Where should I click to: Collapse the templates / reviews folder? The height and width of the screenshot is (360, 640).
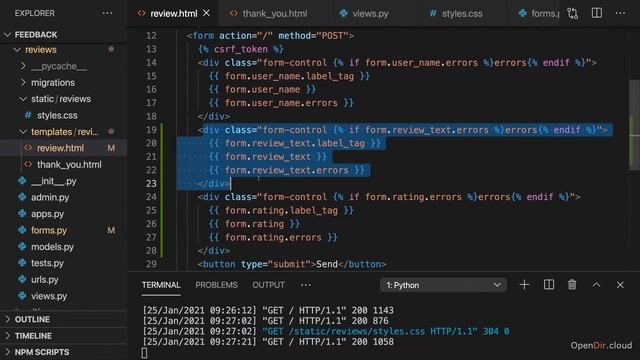tap(23, 131)
